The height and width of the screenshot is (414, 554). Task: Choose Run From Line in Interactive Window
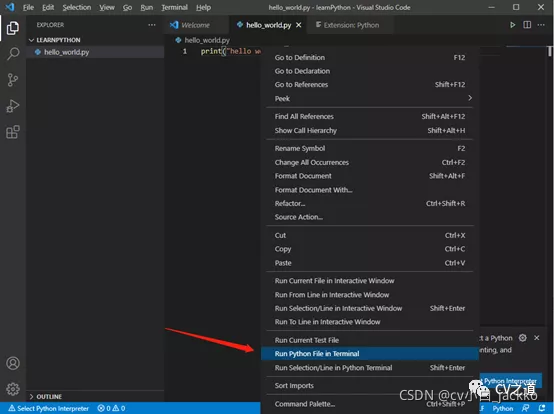pos(370,295)
